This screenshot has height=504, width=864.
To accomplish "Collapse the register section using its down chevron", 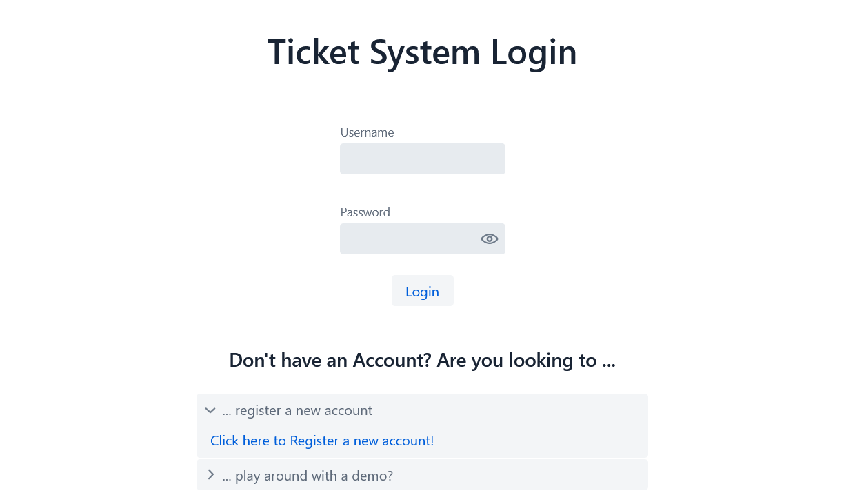I will 210,410.
